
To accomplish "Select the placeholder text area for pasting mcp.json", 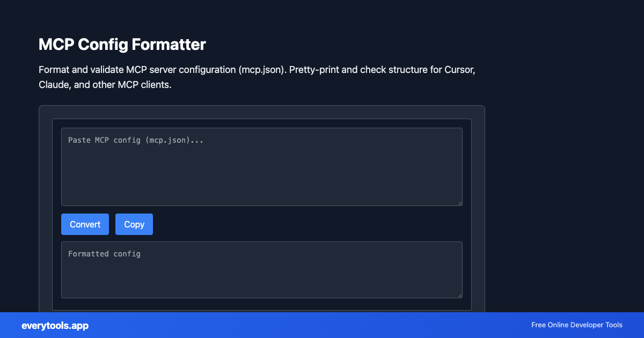I will [136, 140].
